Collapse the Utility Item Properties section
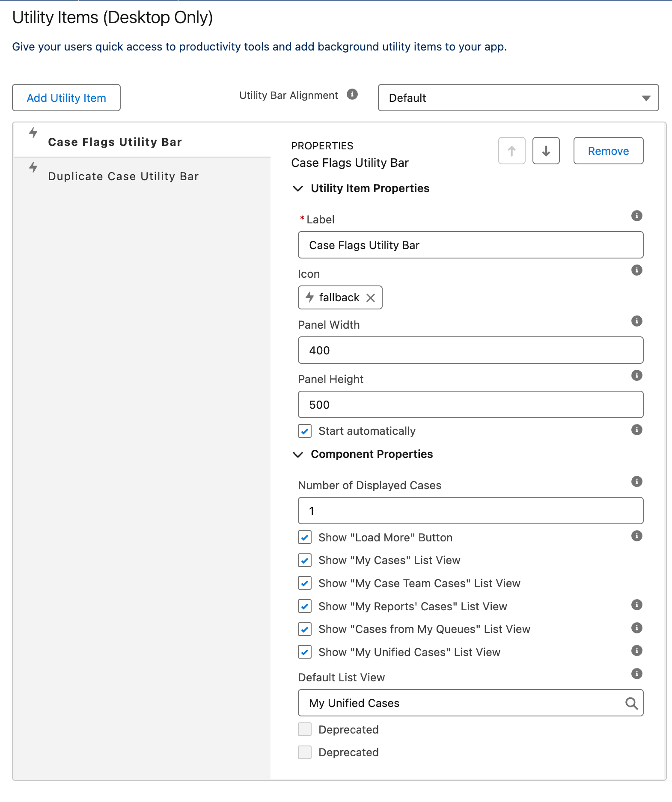Screen dimensions: 672x802 pyautogui.click(x=298, y=188)
